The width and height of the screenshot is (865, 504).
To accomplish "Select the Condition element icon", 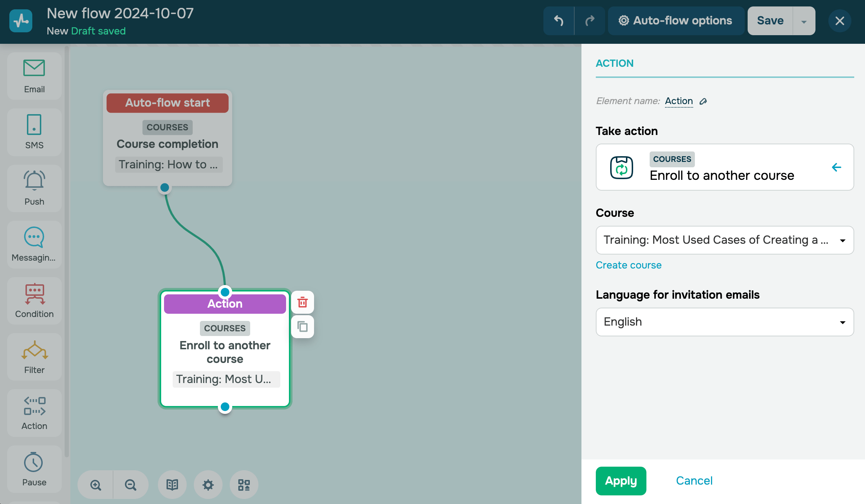I will click(34, 294).
